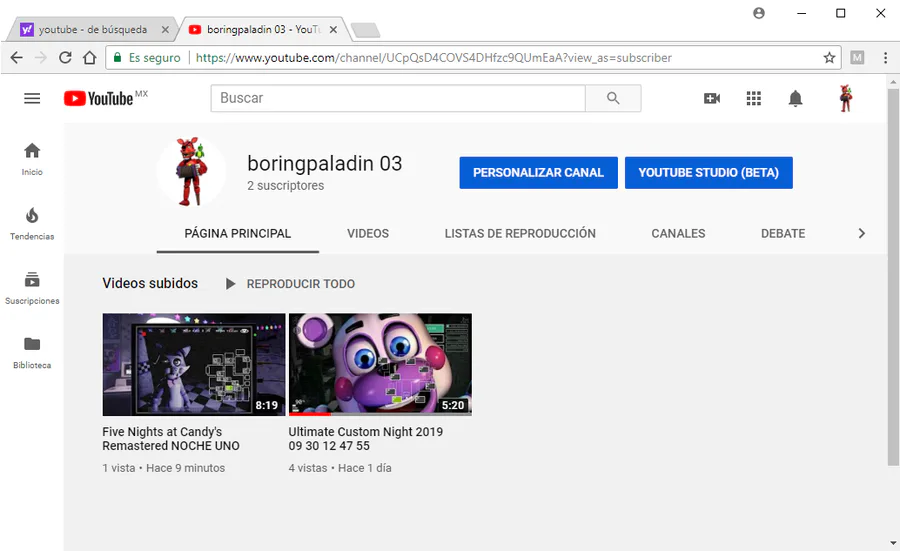Bookmark page with star icon
This screenshot has width=900, height=551.
pyautogui.click(x=829, y=57)
